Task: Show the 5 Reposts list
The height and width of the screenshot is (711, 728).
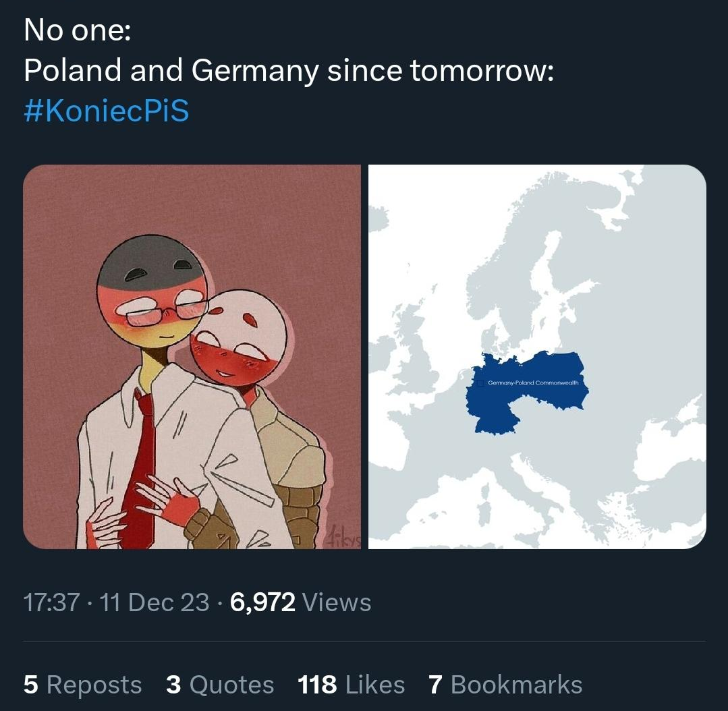Action: [x=82, y=685]
